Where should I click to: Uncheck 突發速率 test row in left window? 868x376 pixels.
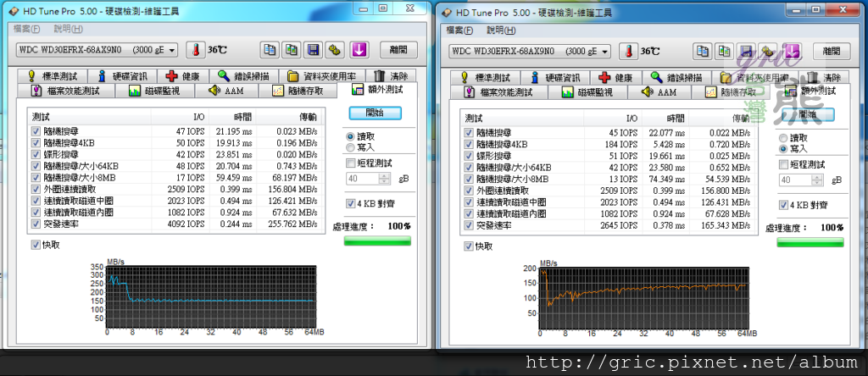(x=36, y=224)
